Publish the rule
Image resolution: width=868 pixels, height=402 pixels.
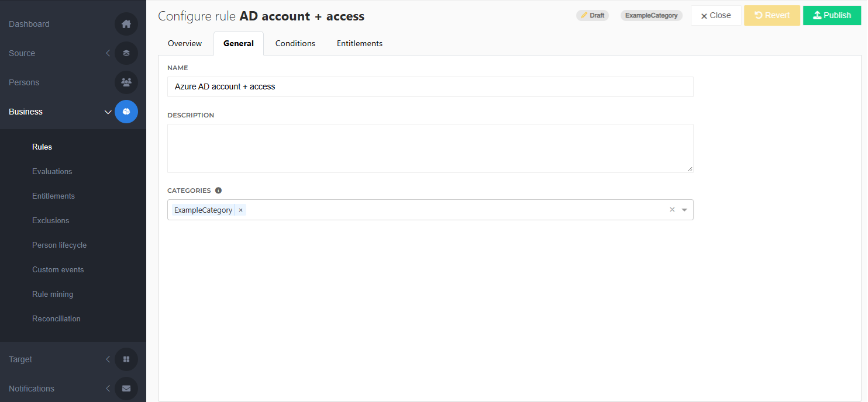point(832,16)
